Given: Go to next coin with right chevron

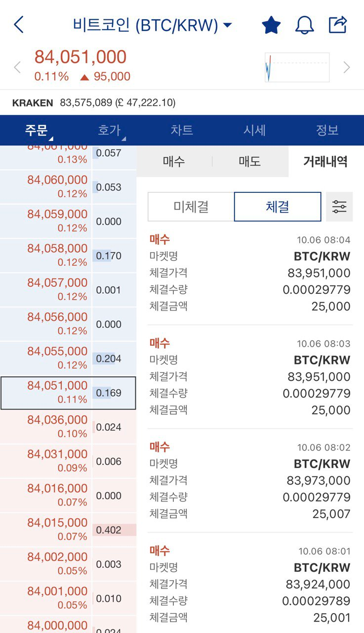Looking at the screenshot, I should point(347,67).
